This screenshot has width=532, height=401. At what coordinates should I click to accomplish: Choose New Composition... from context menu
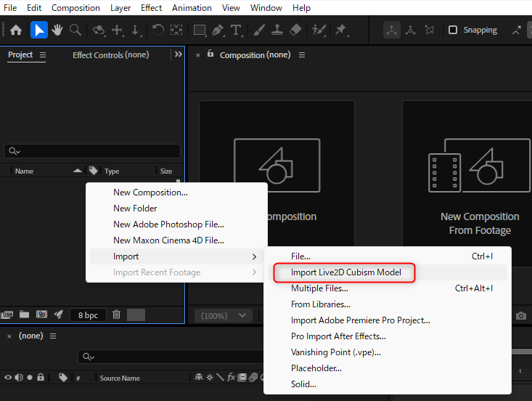pos(176,193)
